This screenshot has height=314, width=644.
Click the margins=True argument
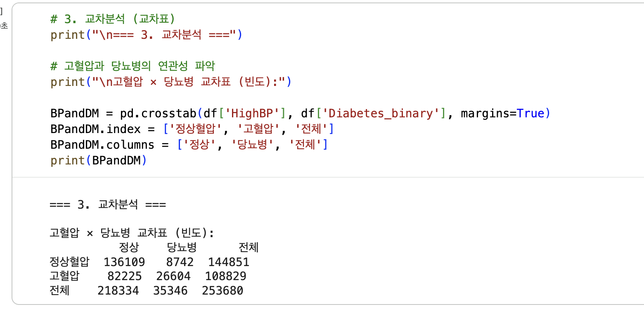(x=502, y=113)
